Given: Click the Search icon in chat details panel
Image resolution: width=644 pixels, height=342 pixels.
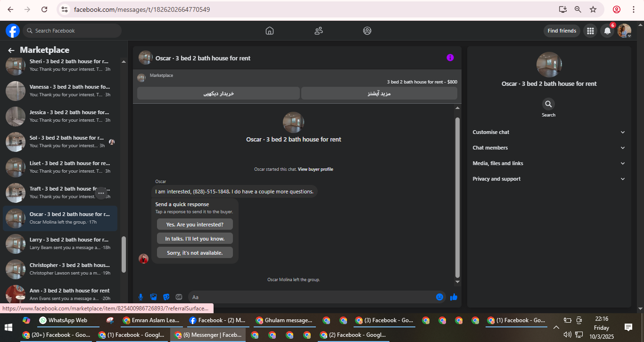Looking at the screenshot, I should tap(549, 104).
